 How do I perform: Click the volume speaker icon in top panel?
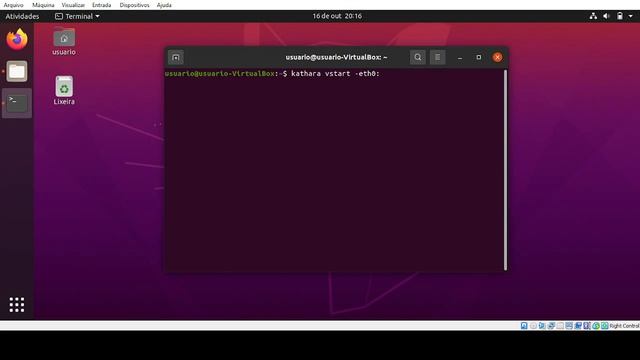coord(607,16)
